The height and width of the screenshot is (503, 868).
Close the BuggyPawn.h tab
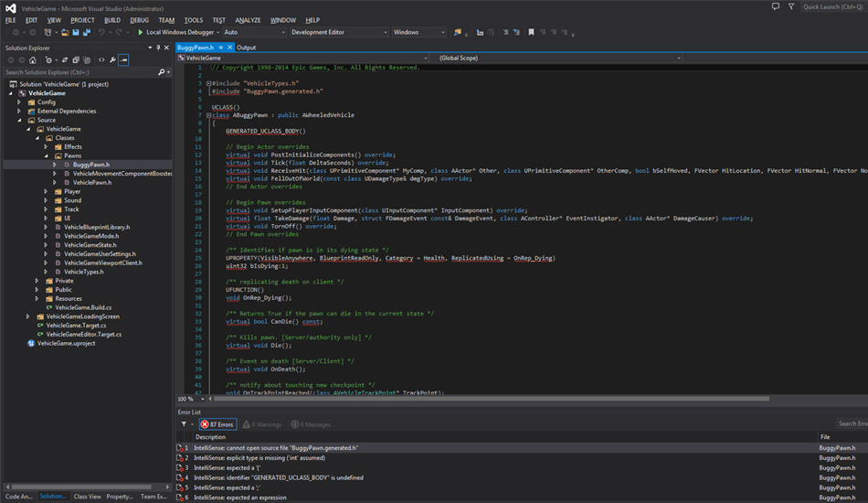click(x=229, y=48)
